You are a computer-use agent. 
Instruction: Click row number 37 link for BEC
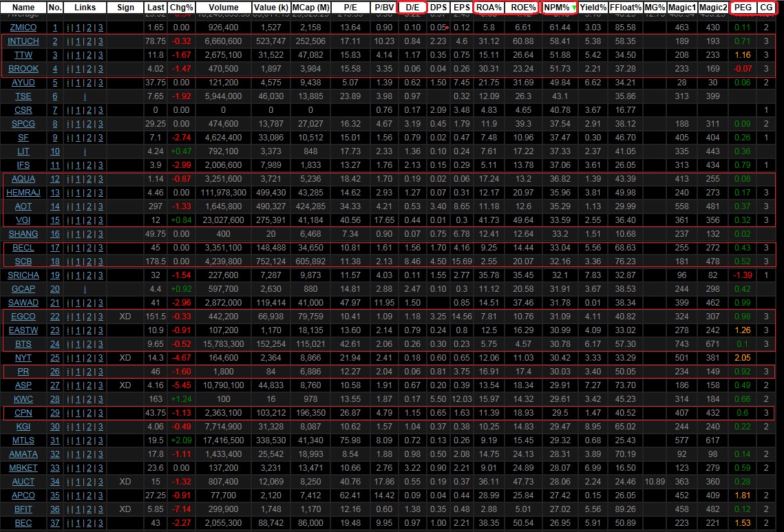[x=55, y=522]
